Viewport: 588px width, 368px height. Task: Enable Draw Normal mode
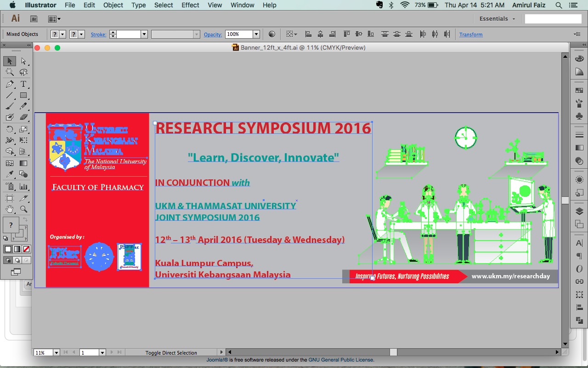pos(8,260)
